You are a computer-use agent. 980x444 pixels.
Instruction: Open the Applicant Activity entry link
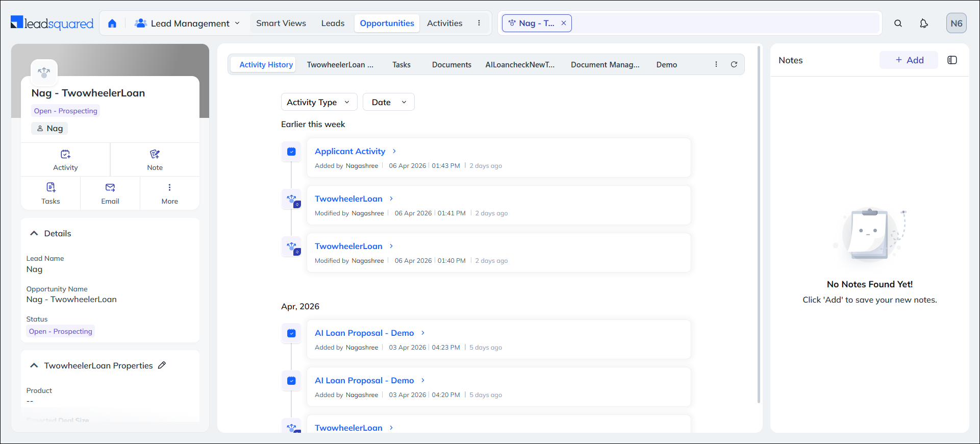click(350, 152)
